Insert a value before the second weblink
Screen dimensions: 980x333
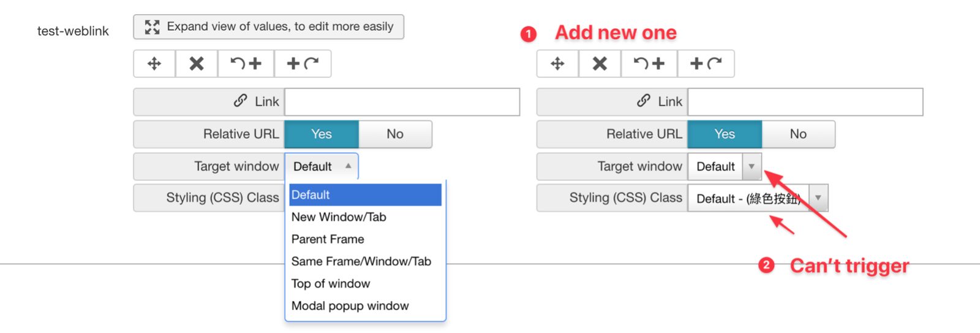click(649, 64)
